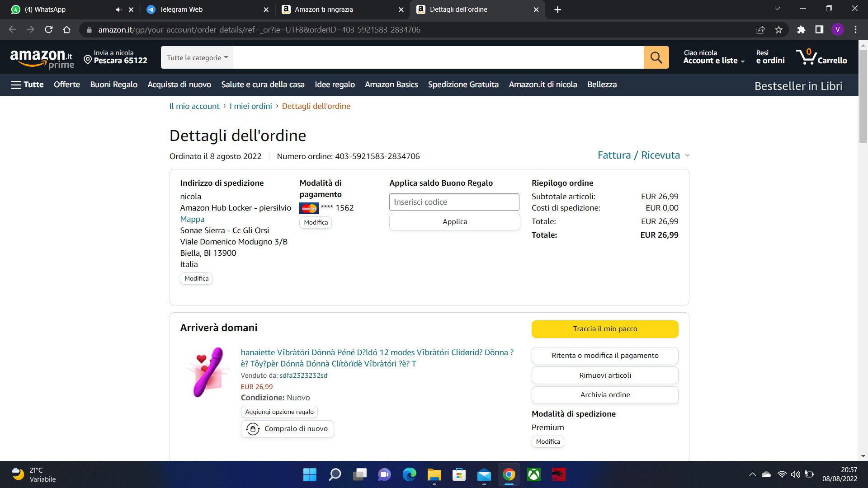Follow the Mappa link under the address
Screen dimensions: 868x488
192,219
